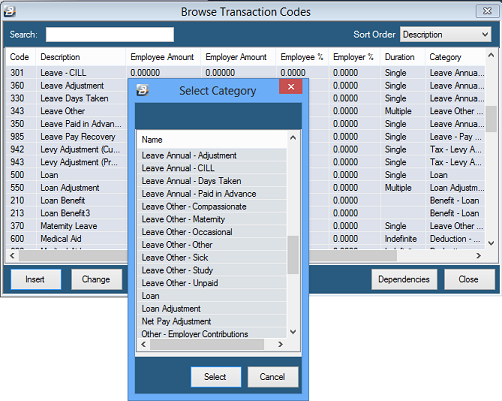
Task: Click the Employee Amount column header
Action: point(163,57)
